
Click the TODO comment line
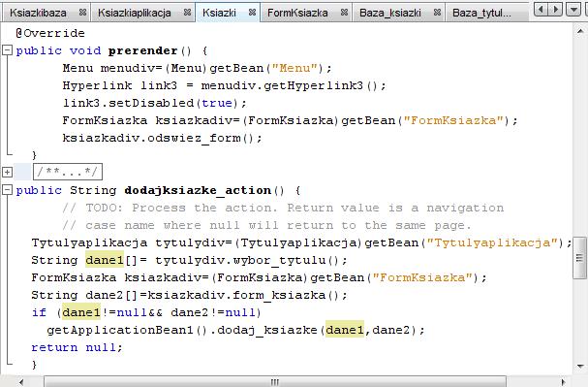tap(283, 208)
